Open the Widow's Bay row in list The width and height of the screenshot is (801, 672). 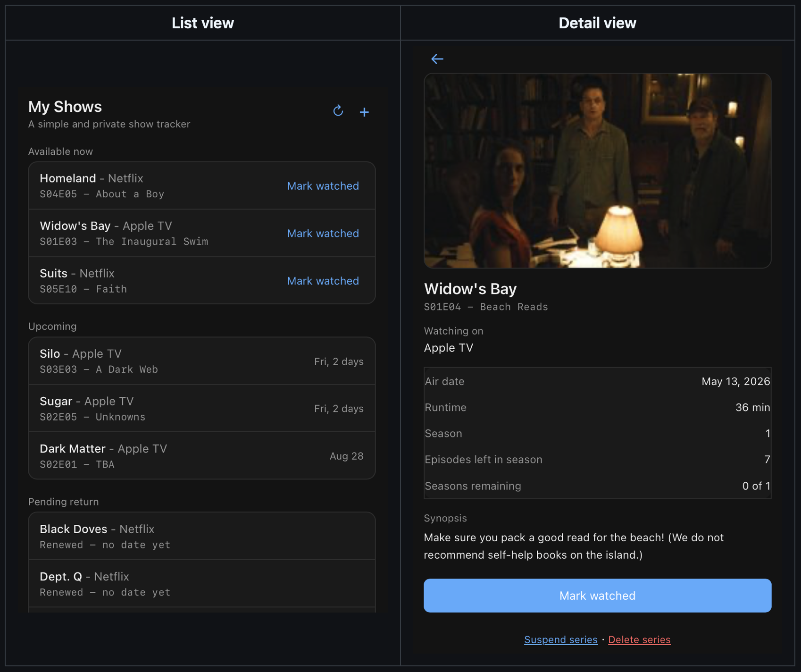pos(202,234)
